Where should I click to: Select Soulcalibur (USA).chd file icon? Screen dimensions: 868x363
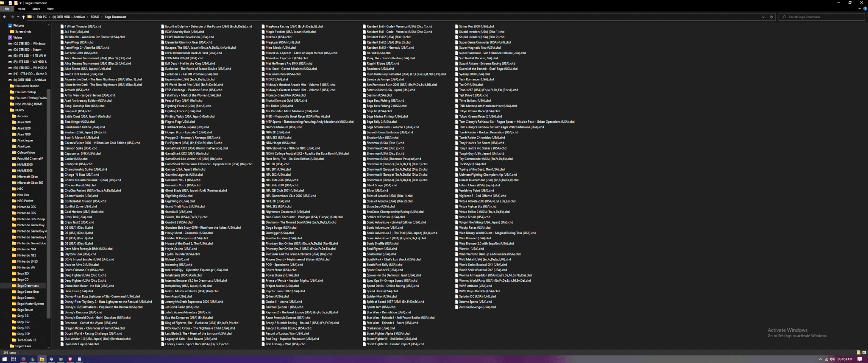(364, 254)
